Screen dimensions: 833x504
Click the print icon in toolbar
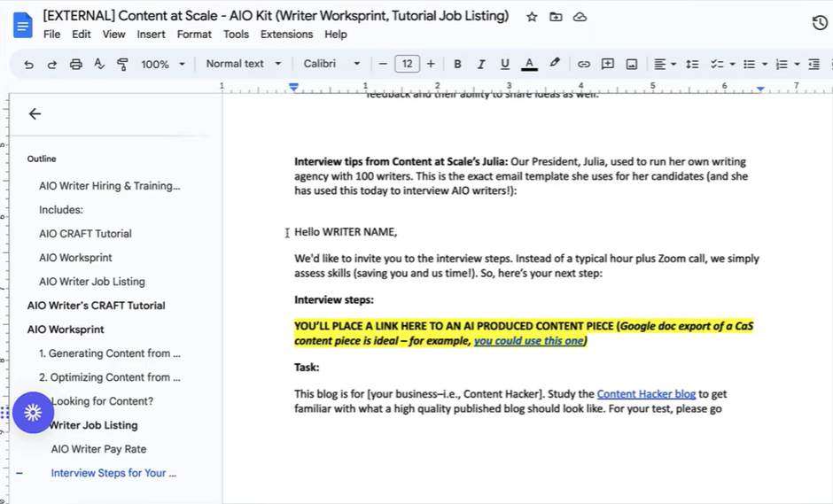coord(76,65)
